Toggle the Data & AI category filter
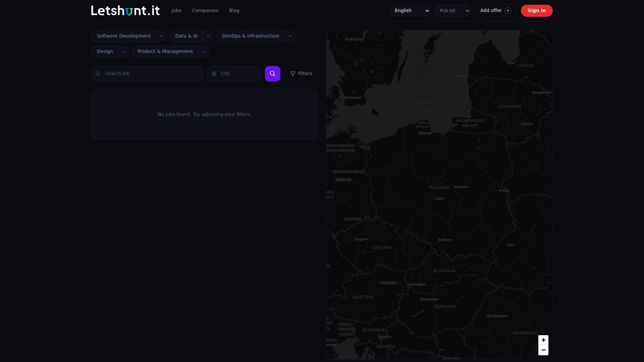The width and height of the screenshot is (644, 362). tap(186, 36)
